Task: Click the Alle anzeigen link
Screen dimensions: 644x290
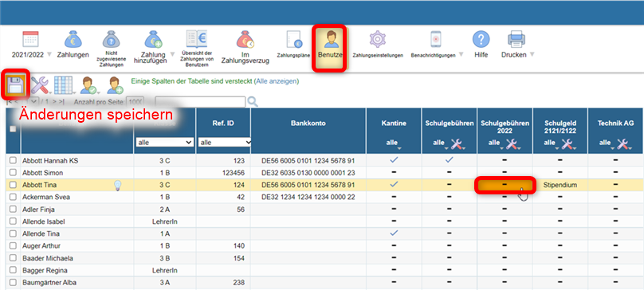Action: (276, 81)
